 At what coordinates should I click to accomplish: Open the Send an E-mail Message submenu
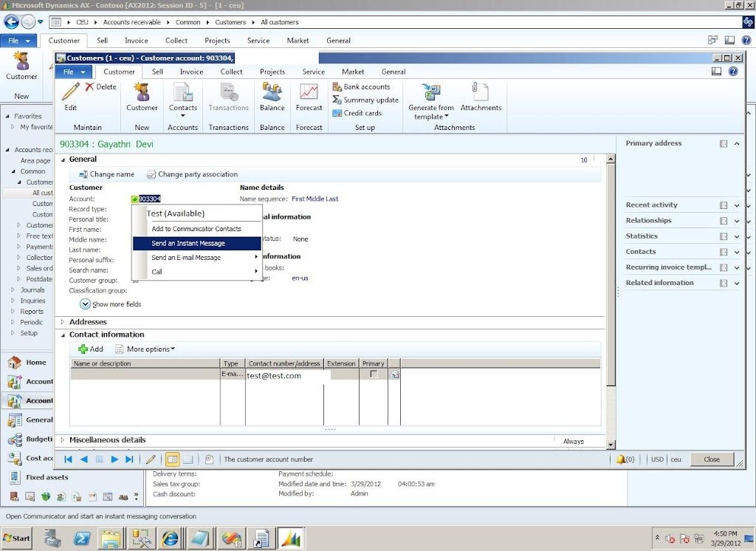(196, 258)
